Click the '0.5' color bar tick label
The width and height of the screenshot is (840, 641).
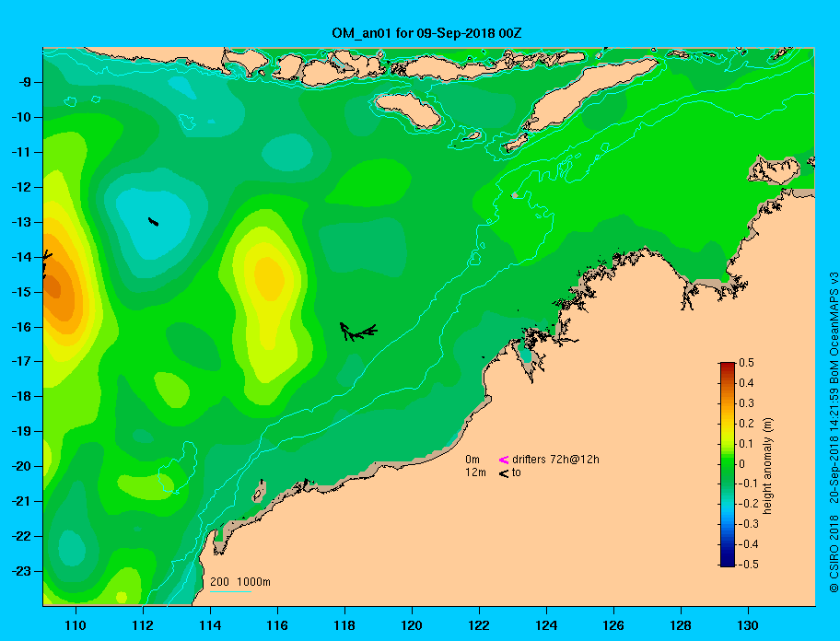click(x=746, y=363)
